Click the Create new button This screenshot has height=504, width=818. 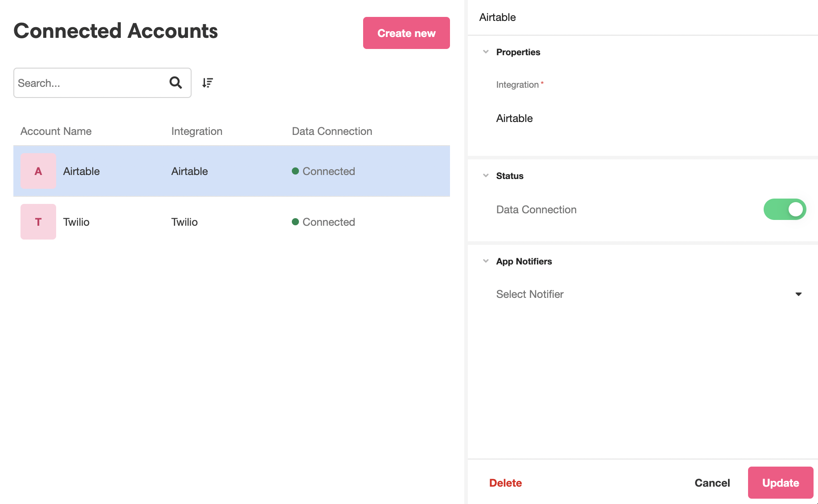pyautogui.click(x=406, y=33)
